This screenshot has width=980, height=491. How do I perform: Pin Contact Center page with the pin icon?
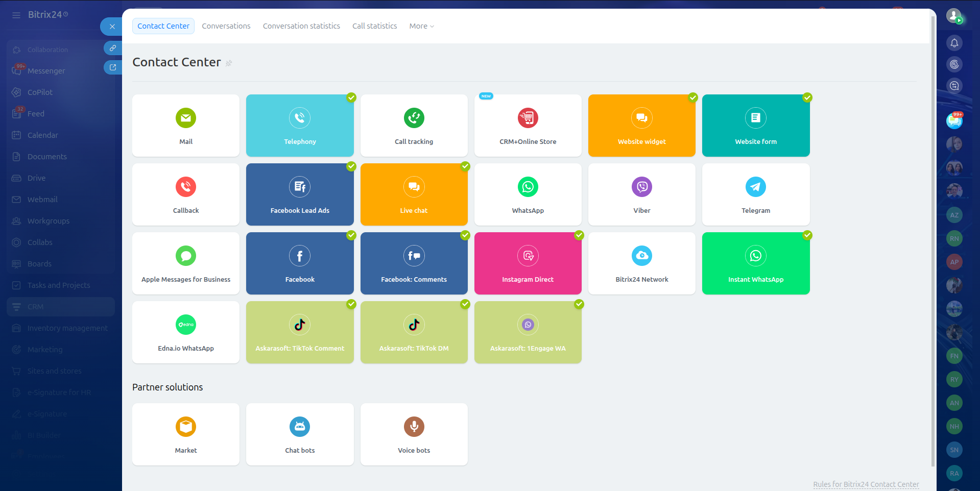point(229,63)
